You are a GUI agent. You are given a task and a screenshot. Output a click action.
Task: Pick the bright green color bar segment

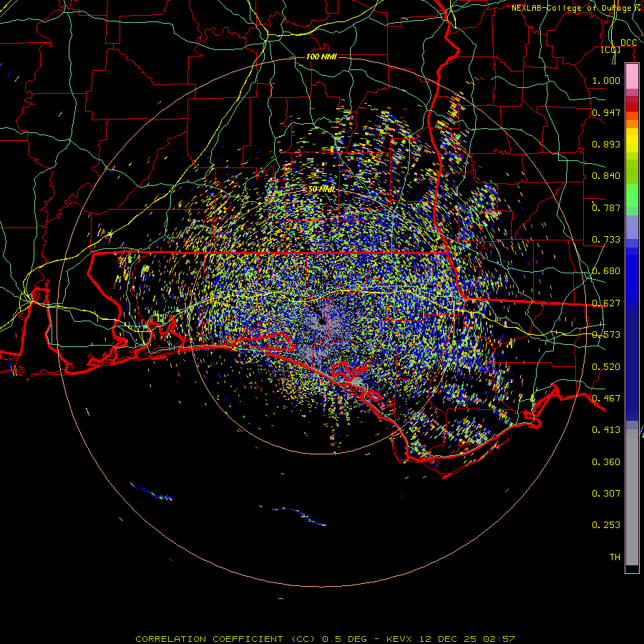pos(632,196)
